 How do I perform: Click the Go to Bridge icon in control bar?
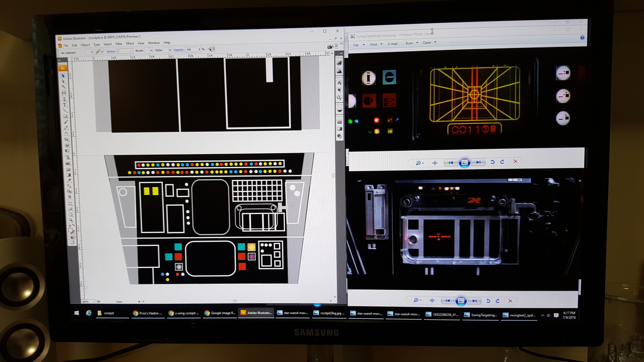click(330, 47)
